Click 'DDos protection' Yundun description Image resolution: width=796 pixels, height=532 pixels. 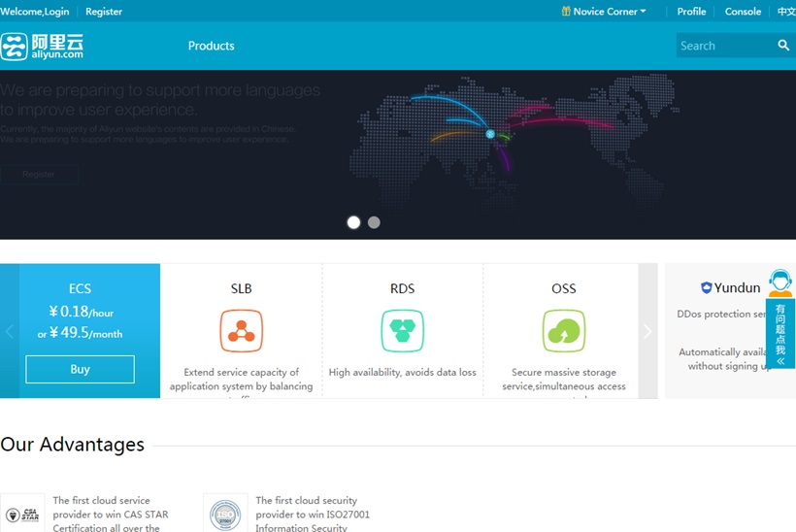(x=721, y=314)
